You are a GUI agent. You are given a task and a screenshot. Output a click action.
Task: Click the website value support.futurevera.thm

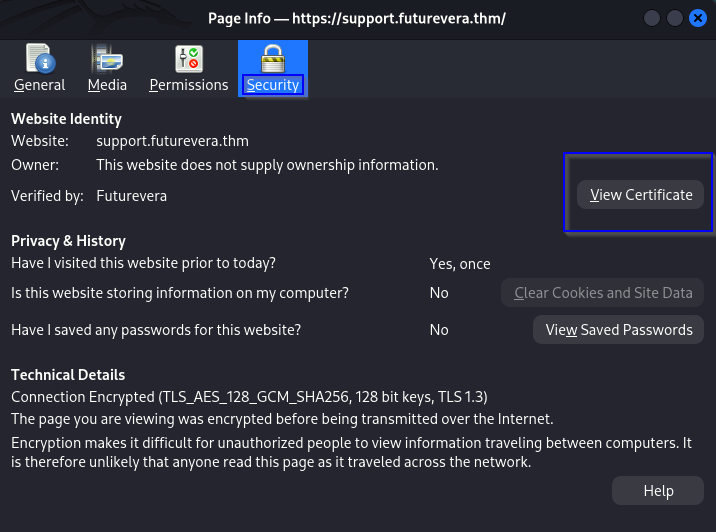(172, 142)
